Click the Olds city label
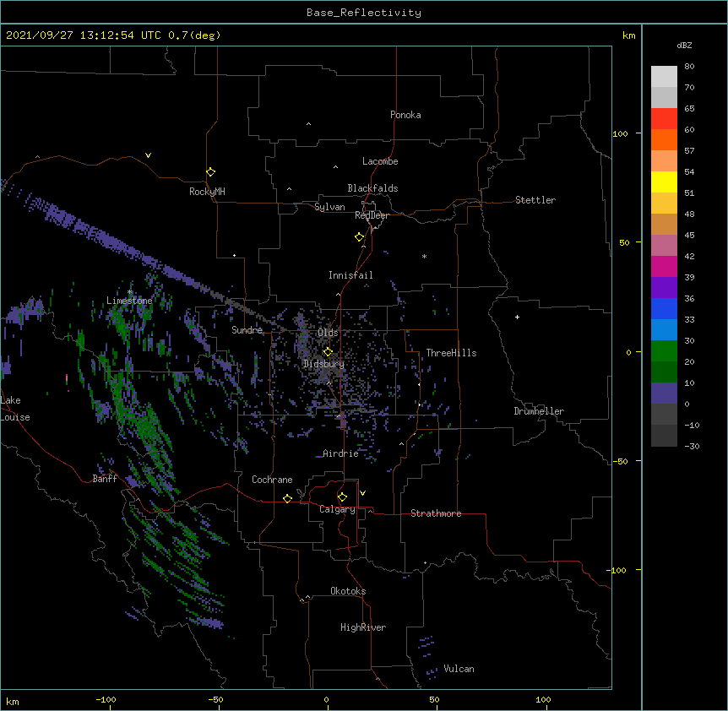The height and width of the screenshot is (711, 728). (x=328, y=333)
